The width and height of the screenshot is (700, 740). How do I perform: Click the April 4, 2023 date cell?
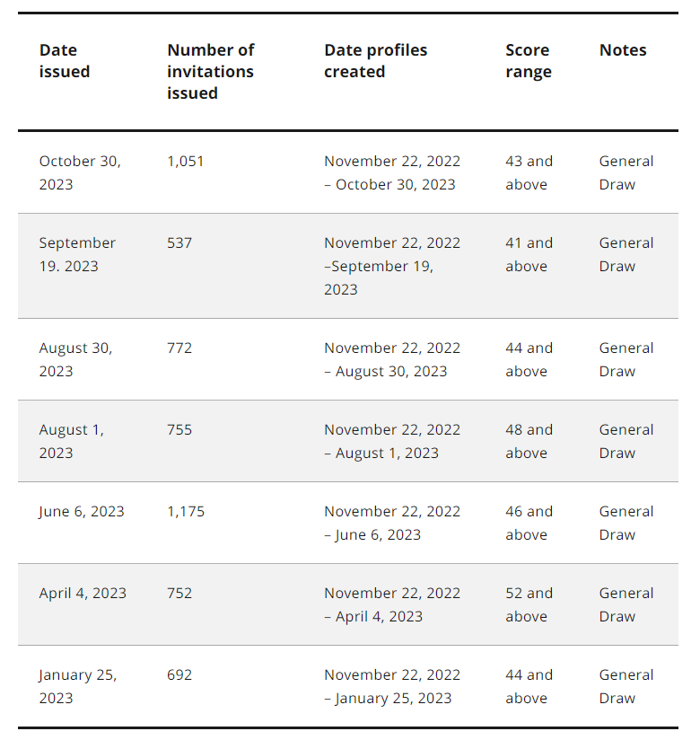(83, 594)
